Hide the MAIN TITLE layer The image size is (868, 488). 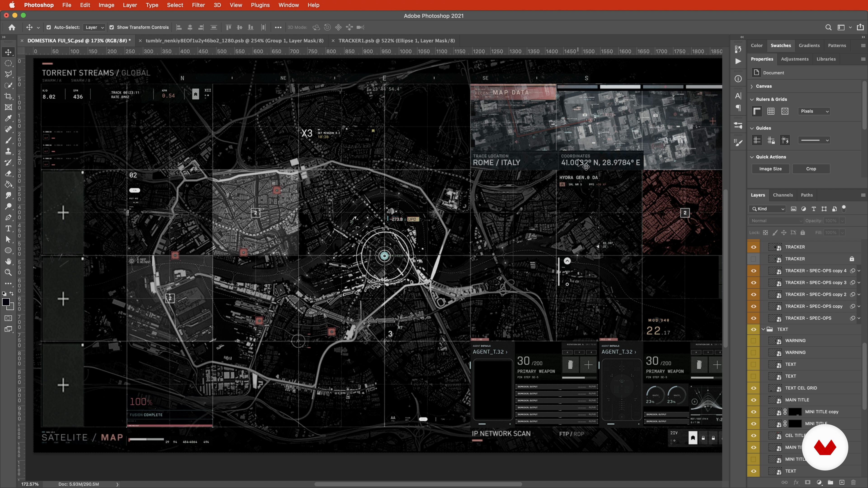tap(754, 400)
